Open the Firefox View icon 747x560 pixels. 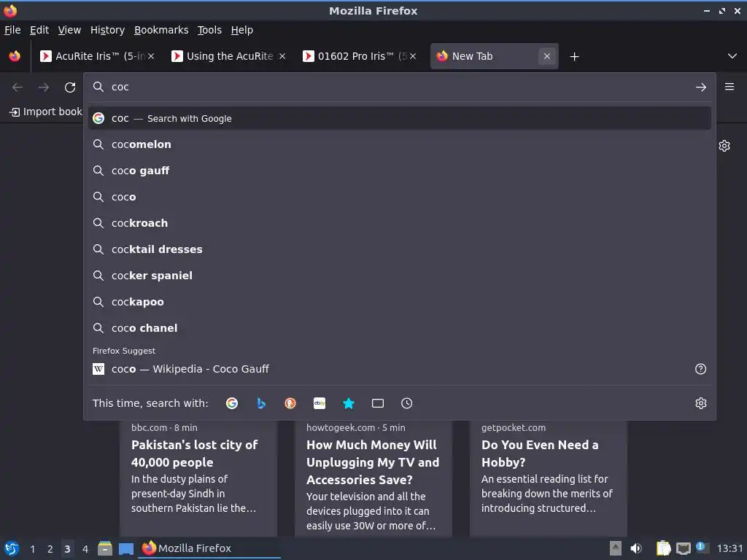pyautogui.click(x=15, y=56)
